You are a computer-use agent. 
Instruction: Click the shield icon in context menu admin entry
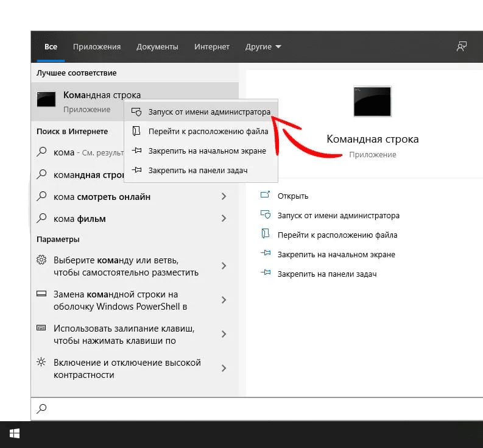coord(137,112)
